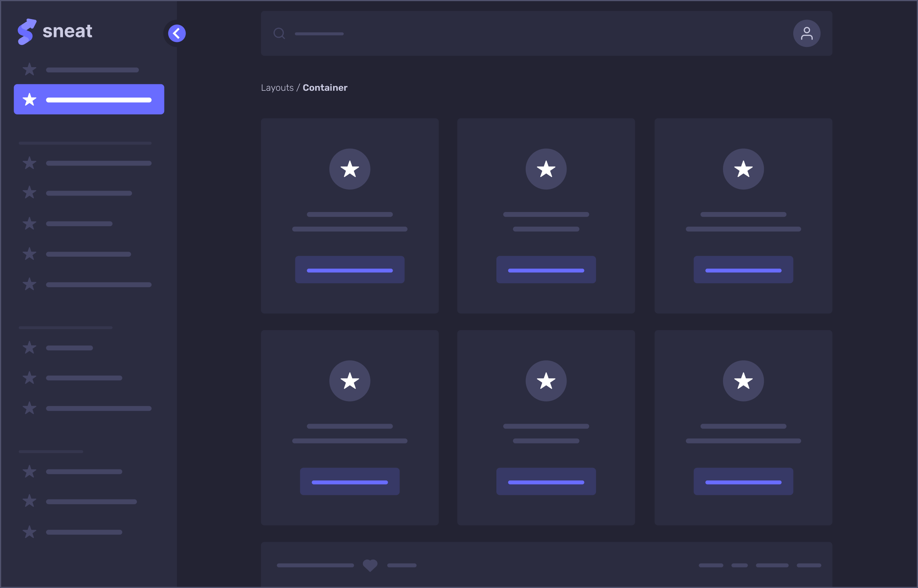918x588 pixels.
Task: Click the Sneat logo icon
Action: tap(27, 32)
